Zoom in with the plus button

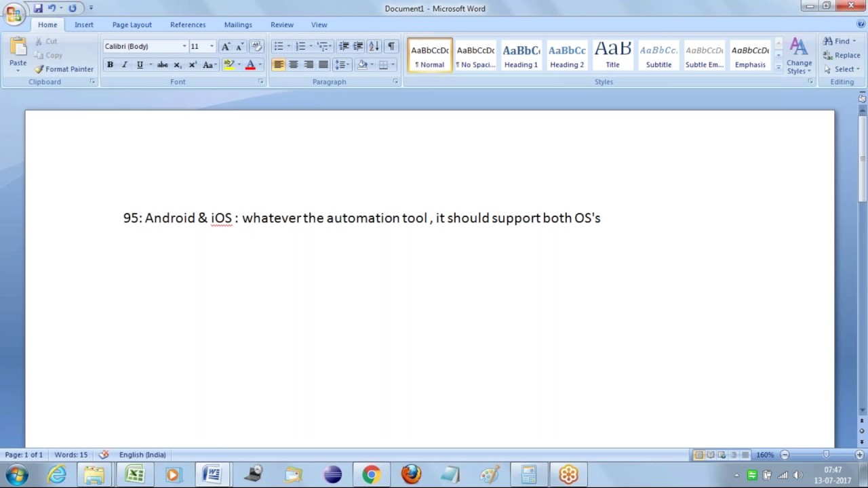[x=859, y=455]
